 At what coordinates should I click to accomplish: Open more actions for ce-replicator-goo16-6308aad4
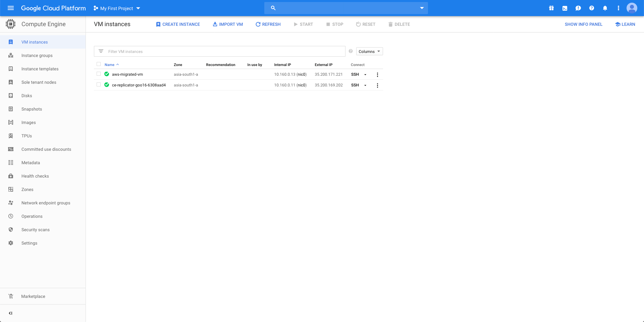point(377,85)
